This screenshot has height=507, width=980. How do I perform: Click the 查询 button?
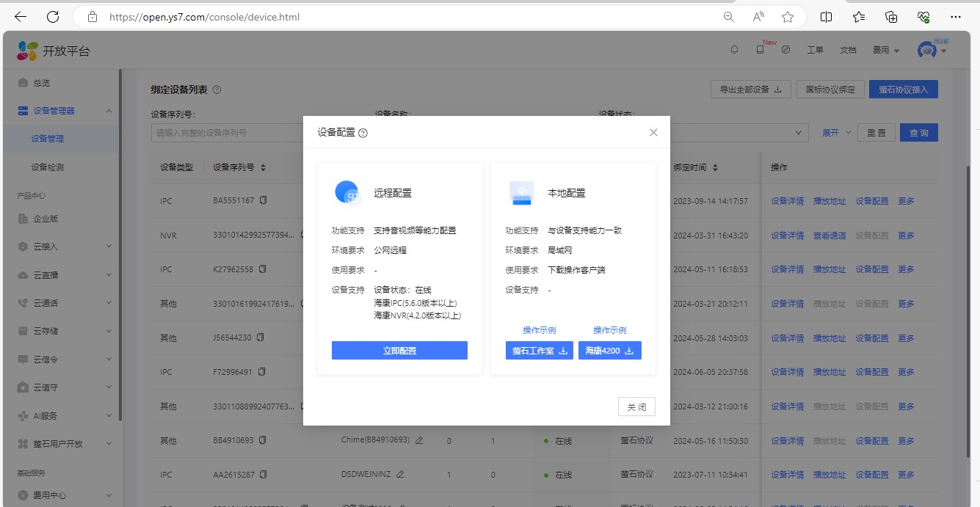(919, 133)
